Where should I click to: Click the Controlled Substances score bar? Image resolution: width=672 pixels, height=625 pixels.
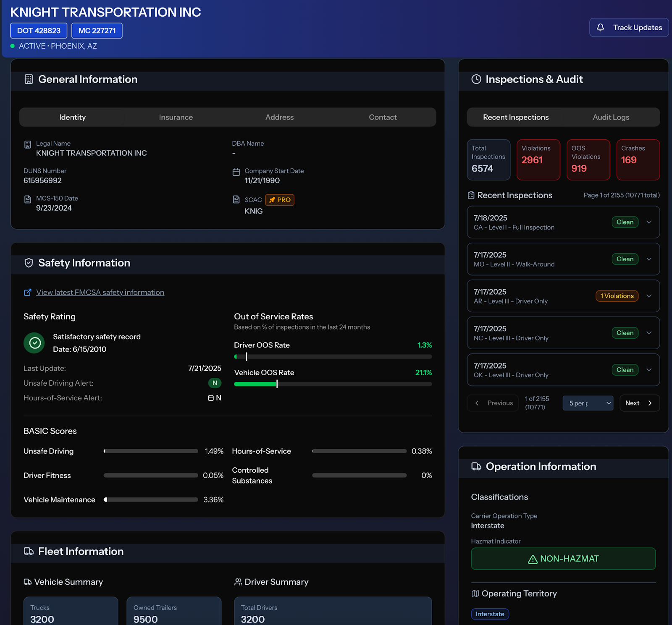pyautogui.click(x=359, y=476)
